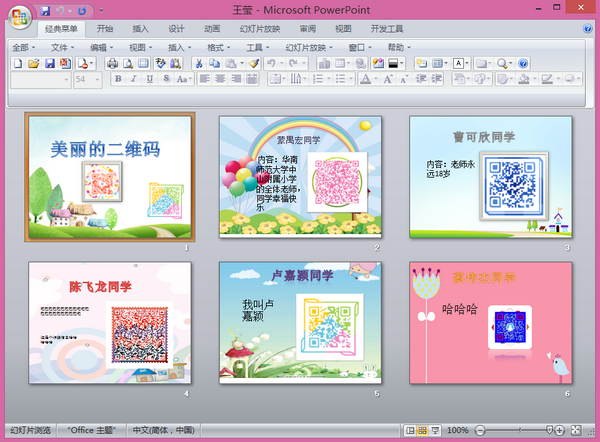
Task: Click the Copy icon
Action: 214,63
